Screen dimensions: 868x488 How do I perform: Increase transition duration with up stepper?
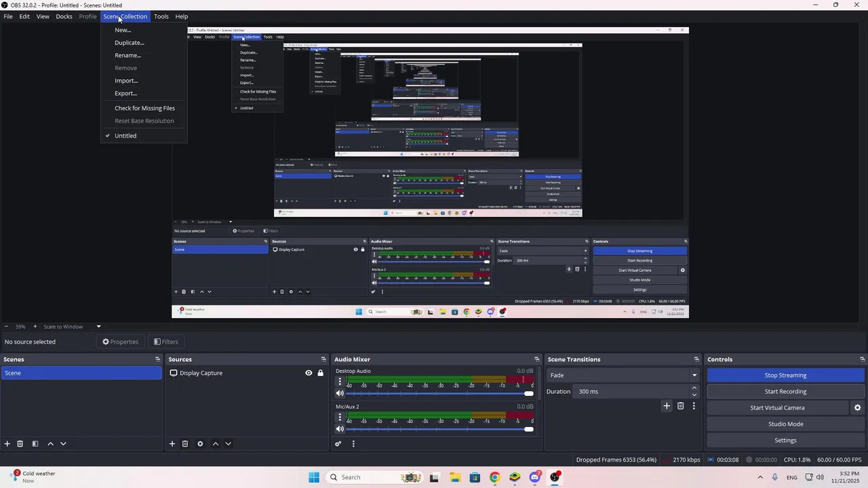coord(694,388)
